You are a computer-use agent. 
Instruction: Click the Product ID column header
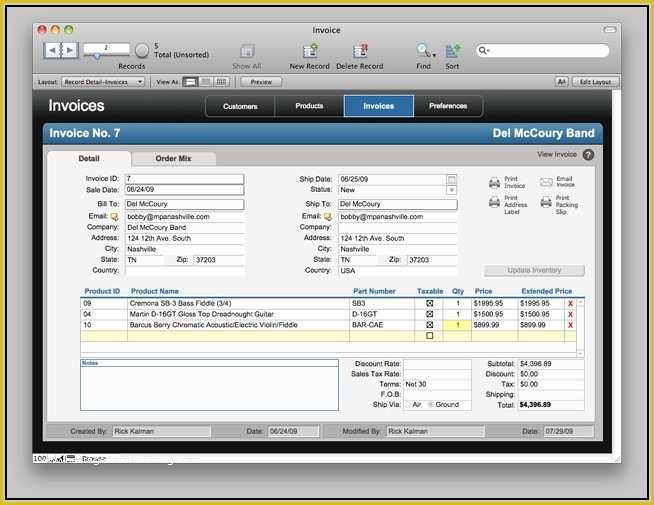point(102,291)
